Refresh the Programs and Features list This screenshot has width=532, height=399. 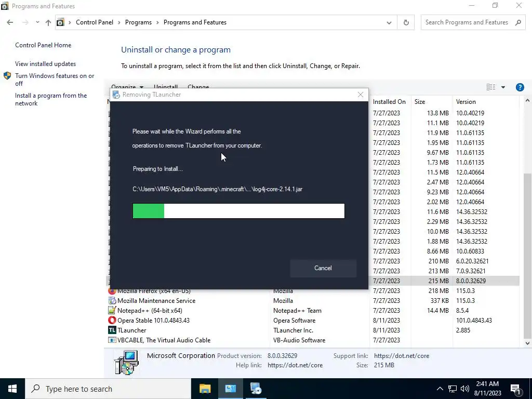(406, 22)
